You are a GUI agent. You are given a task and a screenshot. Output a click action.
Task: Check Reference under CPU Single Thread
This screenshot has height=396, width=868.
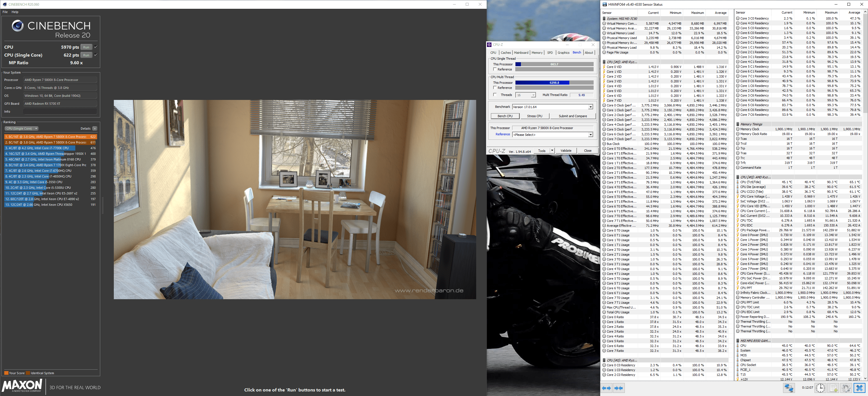(495, 69)
